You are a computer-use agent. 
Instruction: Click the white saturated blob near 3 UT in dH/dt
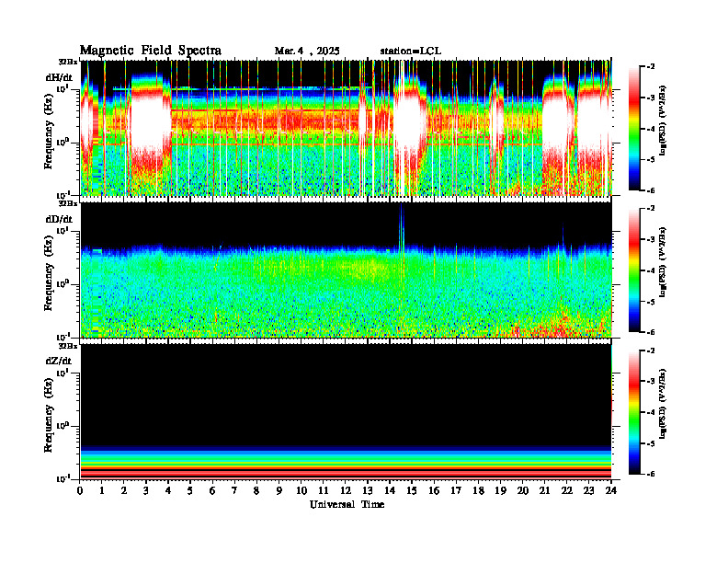(x=149, y=121)
